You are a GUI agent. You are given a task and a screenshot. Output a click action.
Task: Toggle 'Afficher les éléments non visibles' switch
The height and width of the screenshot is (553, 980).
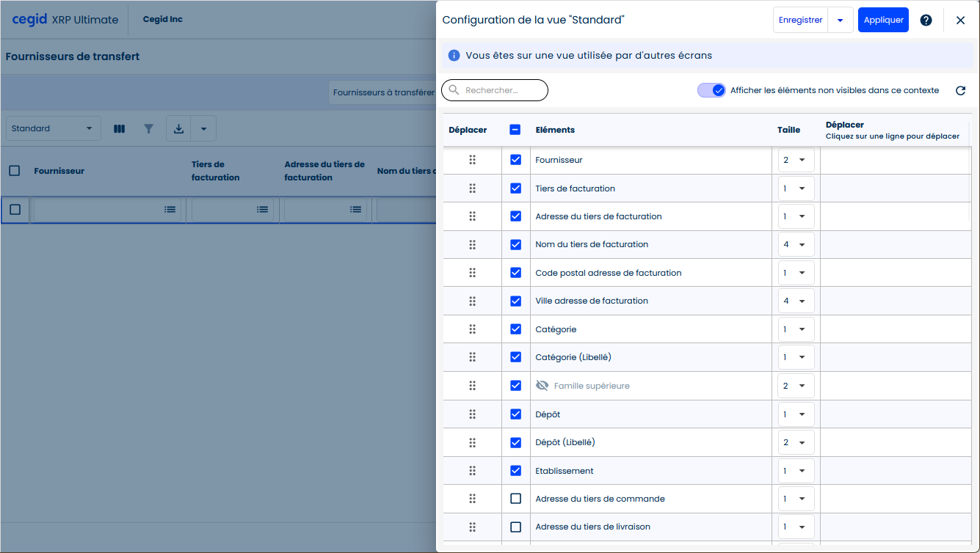(711, 90)
